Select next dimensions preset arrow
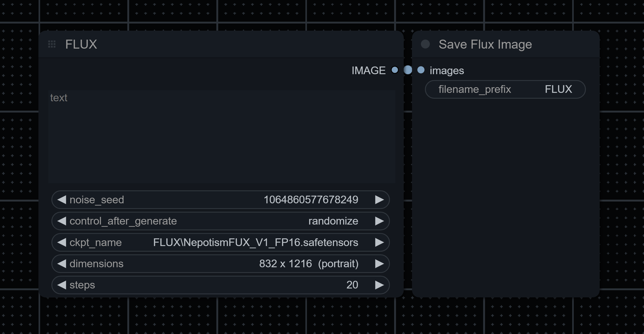 click(379, 264)
